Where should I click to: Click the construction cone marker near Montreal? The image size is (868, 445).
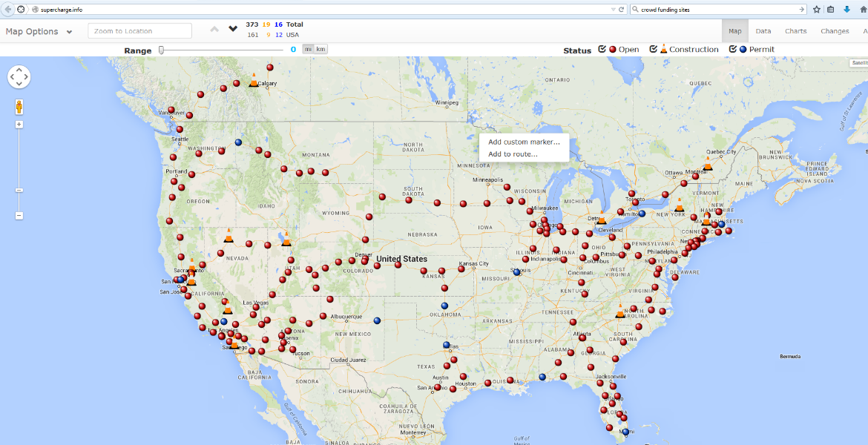(707, 164)
